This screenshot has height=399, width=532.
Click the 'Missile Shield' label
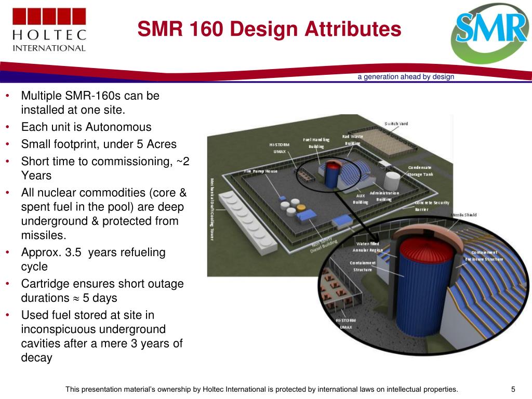[464, 215]
